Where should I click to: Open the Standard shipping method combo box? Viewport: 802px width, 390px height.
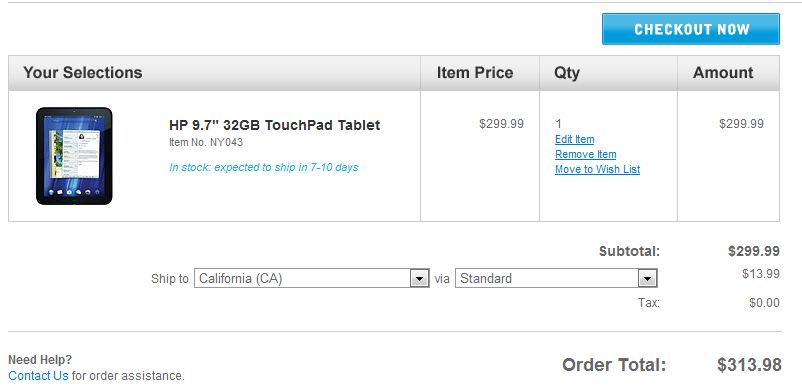tap(556, 278)
